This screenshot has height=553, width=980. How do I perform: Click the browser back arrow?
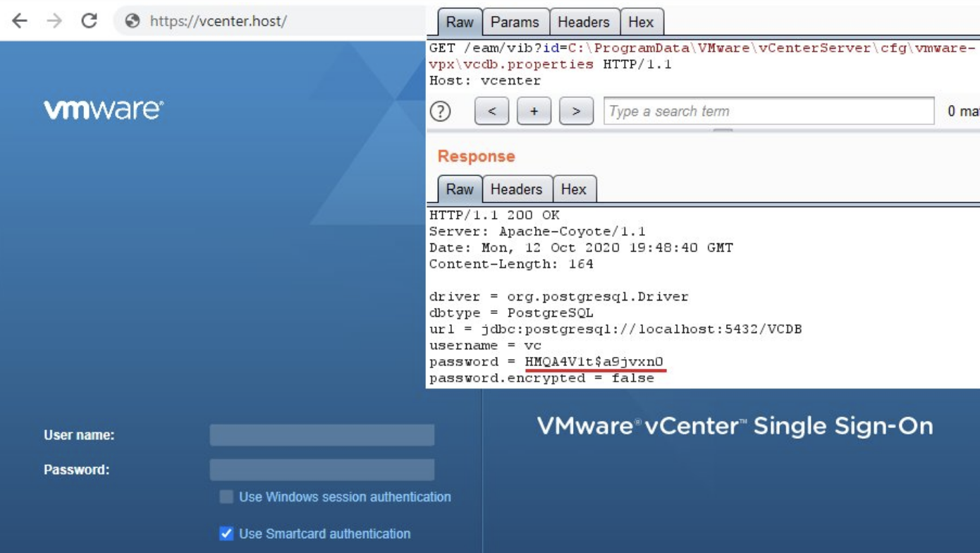click(20, 20)
